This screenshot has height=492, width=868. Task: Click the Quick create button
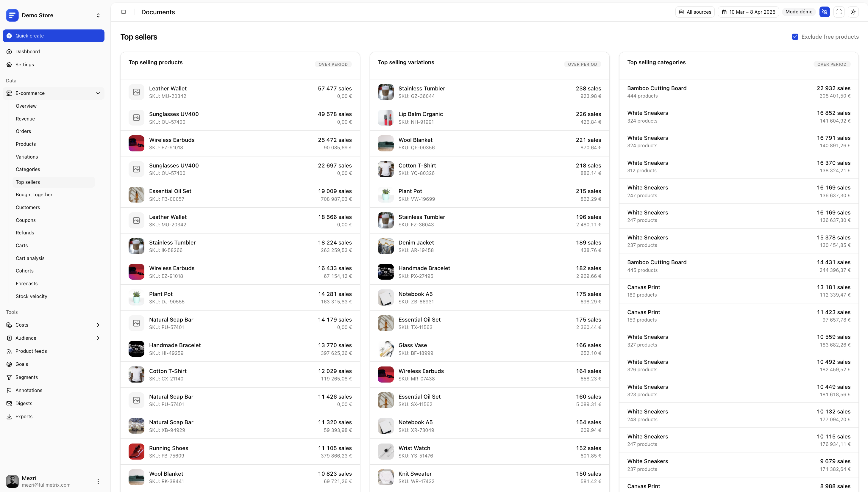click(x=53, y=36)
